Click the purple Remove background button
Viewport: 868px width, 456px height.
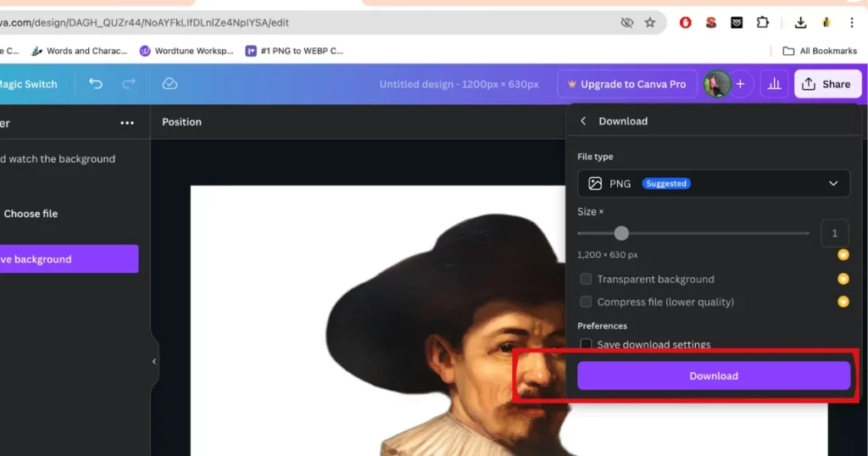click(x=69, y=259)
